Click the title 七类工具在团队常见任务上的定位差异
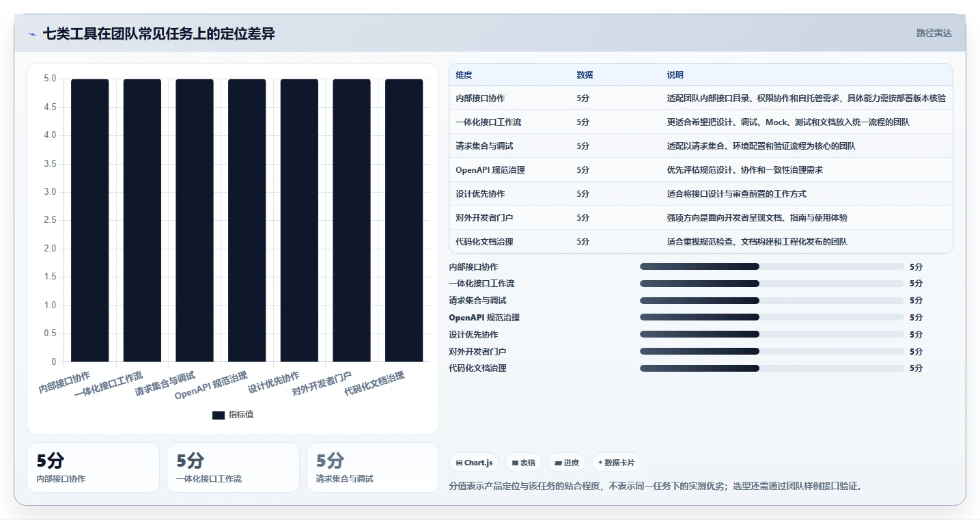 159,33
